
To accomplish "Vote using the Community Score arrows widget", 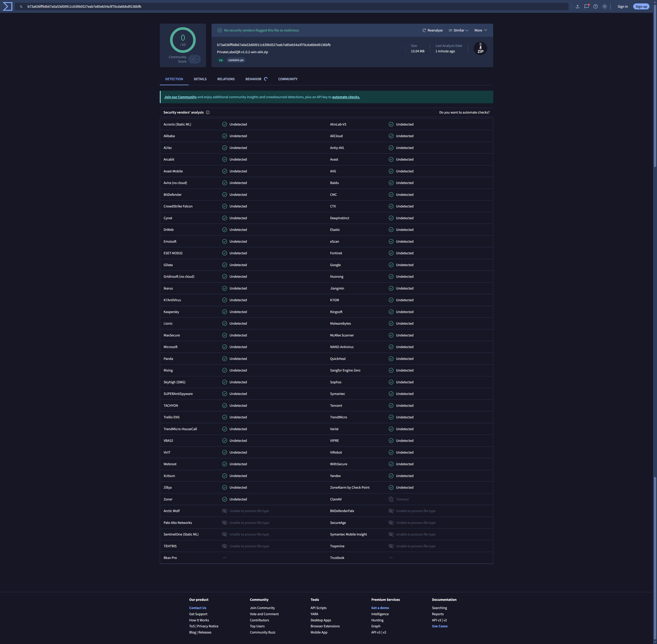I will tap(195, 59).
